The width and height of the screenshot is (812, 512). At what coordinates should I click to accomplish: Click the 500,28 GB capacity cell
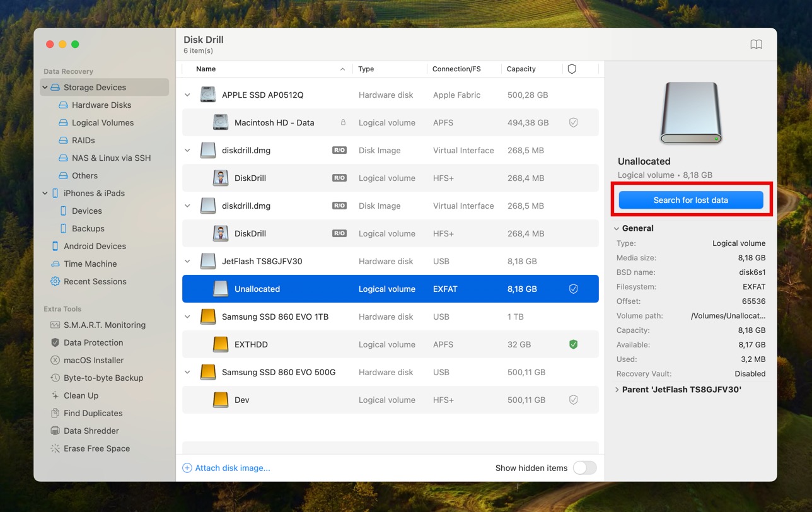click(527, 95)
